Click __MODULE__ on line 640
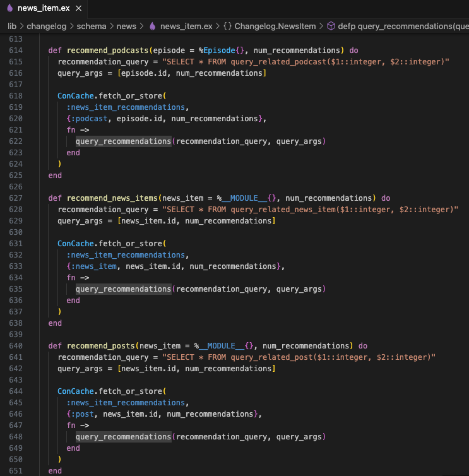The width and height of the screenshot is (469, 476). (222, 346)
